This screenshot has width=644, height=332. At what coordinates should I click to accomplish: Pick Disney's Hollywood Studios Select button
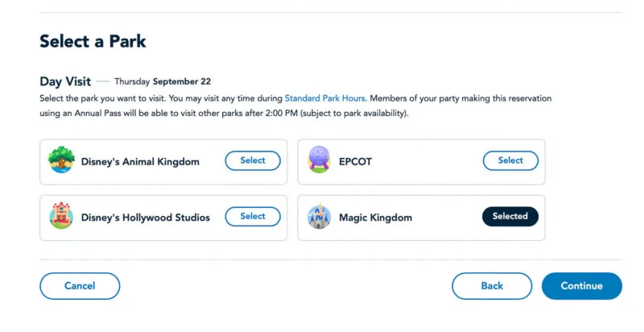tap(253, 217)
